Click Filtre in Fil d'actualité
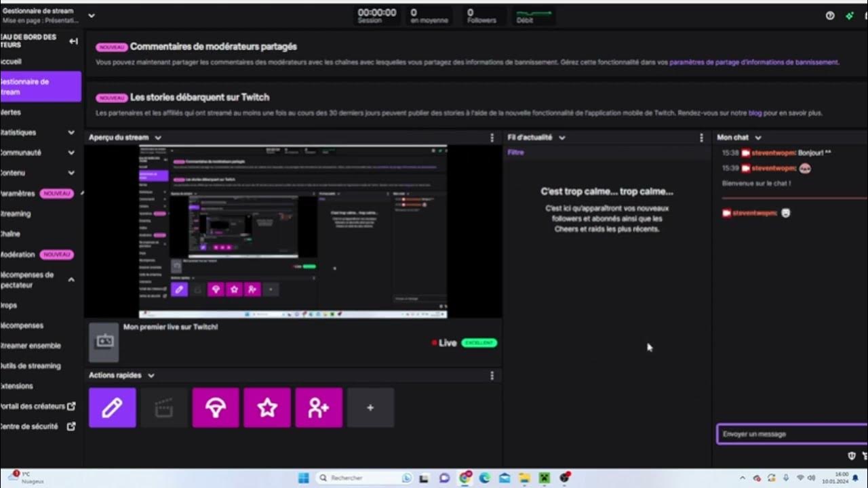The width and height of the screenshot is (868, 488). coord(516,152)
